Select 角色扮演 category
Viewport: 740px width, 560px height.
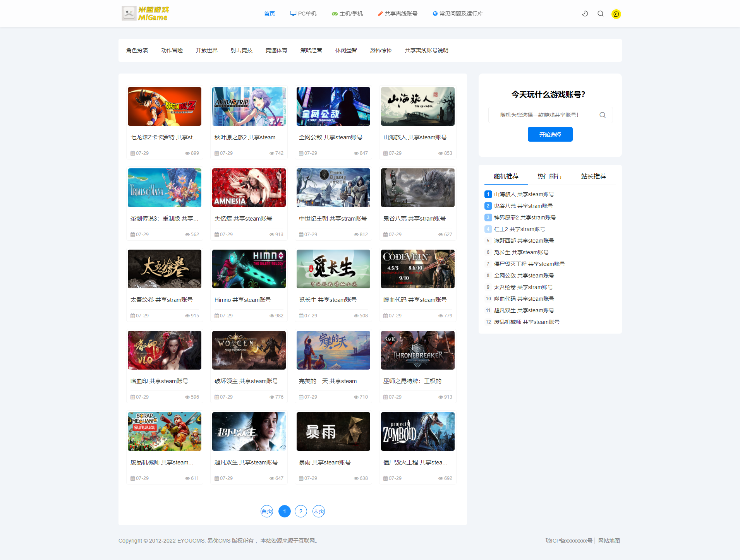[137, 50]
